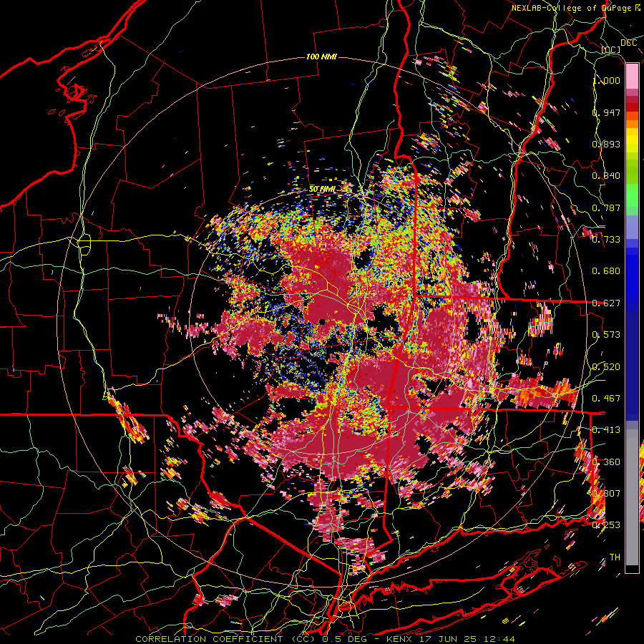Image resolution: width=644 pixels, height=644 pixels.
Task: Click the 0.733 scale value
Action: pos(606,240)
